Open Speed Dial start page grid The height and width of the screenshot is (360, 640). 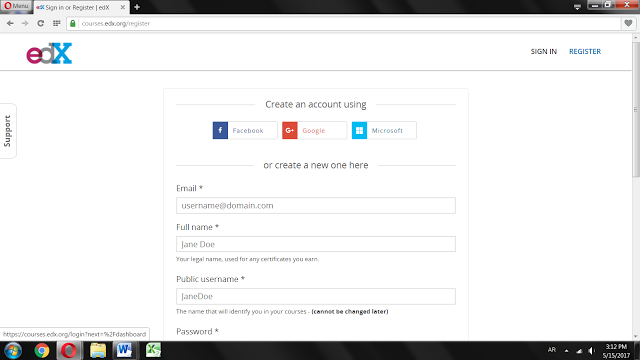(x=57, y=24)
